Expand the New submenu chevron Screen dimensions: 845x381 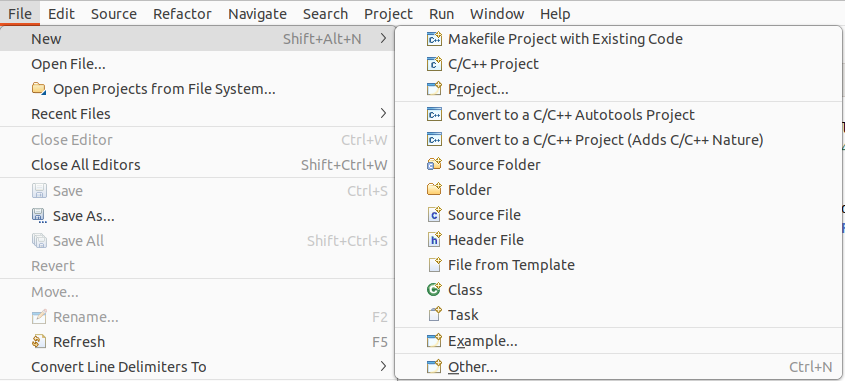(x=383, y=39)
